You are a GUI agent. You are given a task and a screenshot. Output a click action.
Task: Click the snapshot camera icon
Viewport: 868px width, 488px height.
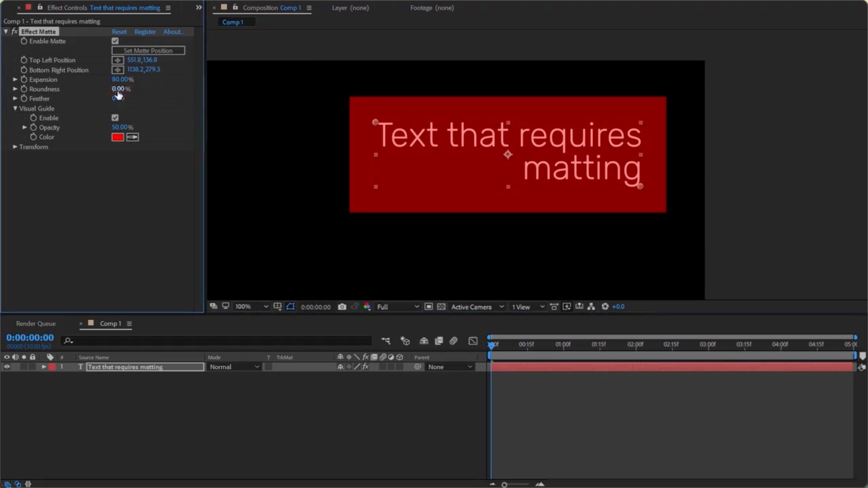pos(342,307)
